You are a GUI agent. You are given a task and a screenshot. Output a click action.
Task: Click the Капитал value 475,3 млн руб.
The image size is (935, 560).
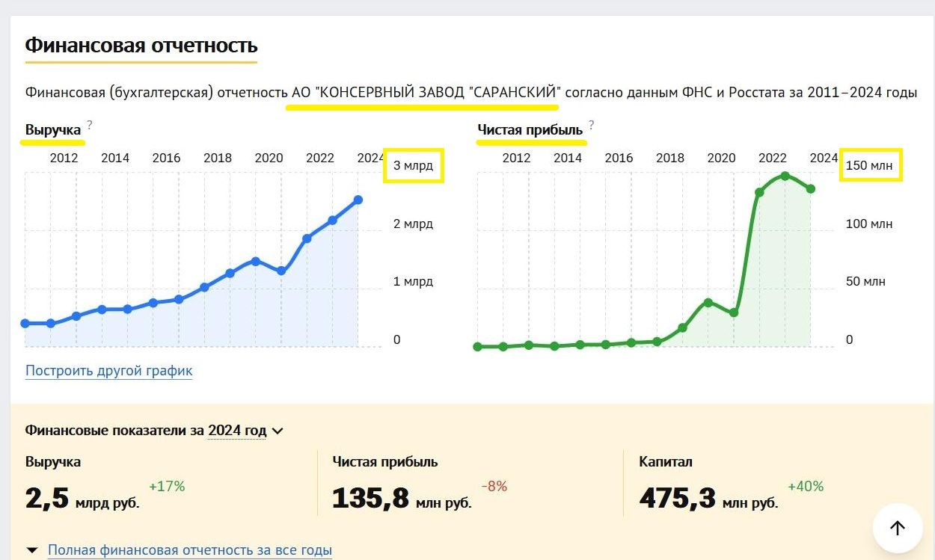(708, 497)
